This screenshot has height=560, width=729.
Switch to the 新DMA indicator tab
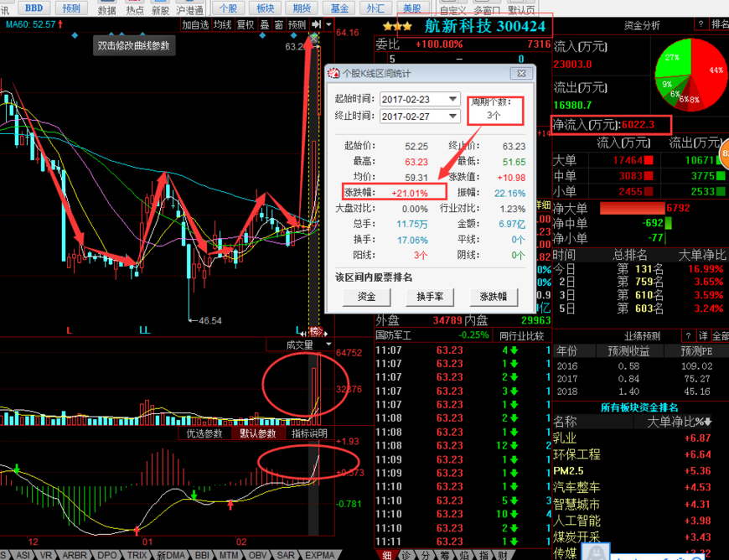coord(171,555)
